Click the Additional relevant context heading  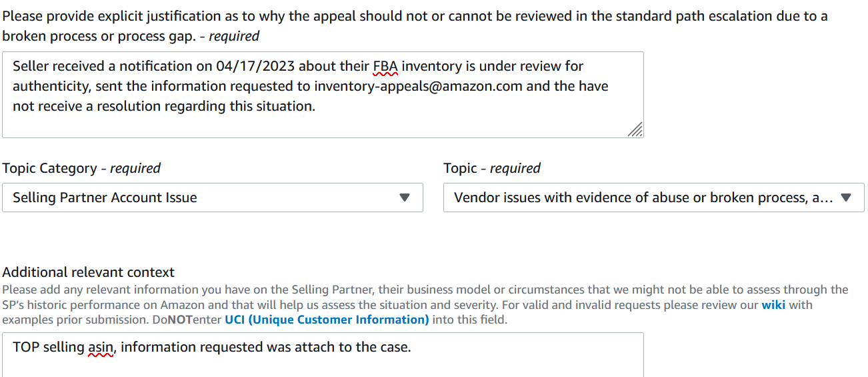(89, 272)
